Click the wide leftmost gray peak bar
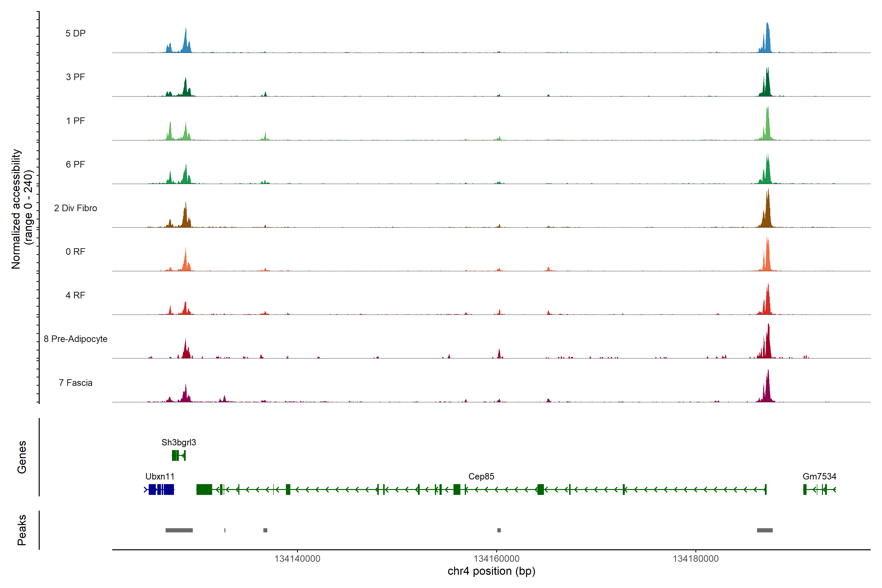882x588 pixels. (179, 530)
